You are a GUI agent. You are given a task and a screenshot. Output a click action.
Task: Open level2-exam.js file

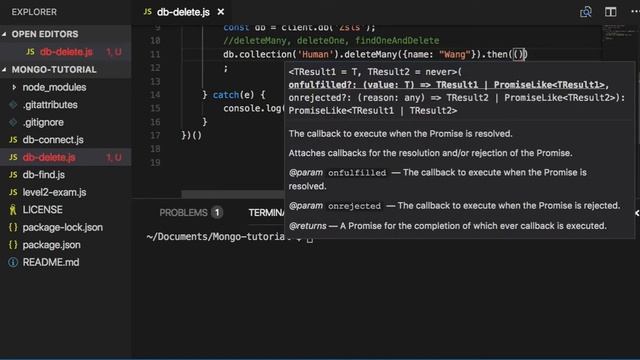[x=54, y=192]
